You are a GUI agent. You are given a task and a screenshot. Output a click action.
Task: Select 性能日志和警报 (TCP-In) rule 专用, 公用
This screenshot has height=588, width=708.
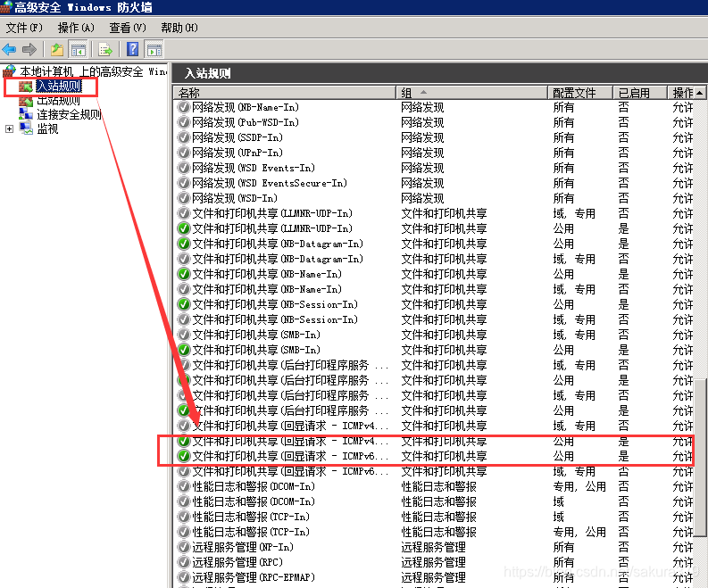tap(251, 532)
